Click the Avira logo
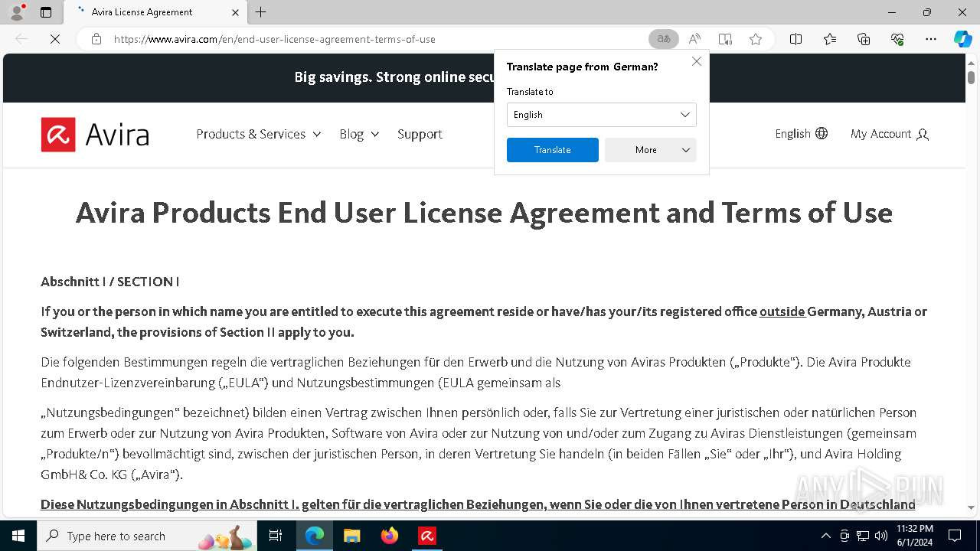980x551 pixels. 95,135
